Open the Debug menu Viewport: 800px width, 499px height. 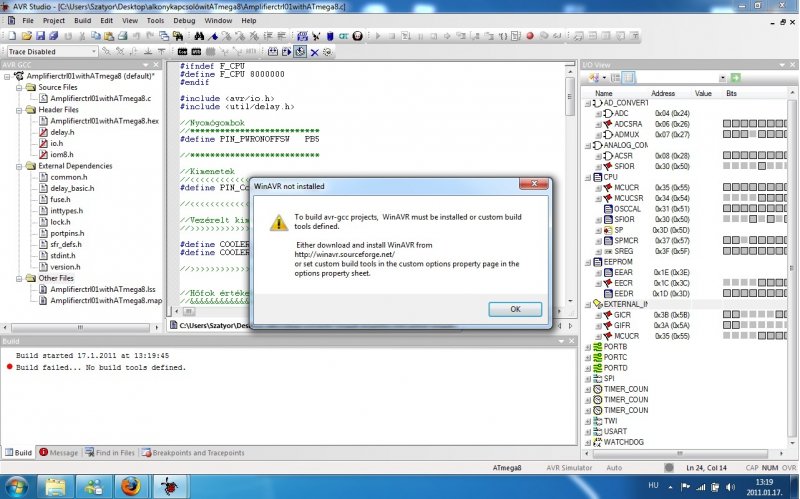click(184, 20)
